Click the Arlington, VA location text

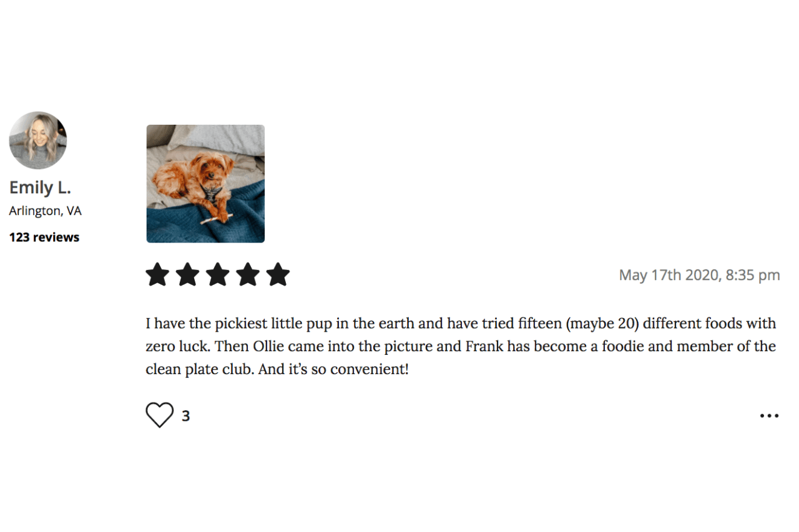coord(45,210)
